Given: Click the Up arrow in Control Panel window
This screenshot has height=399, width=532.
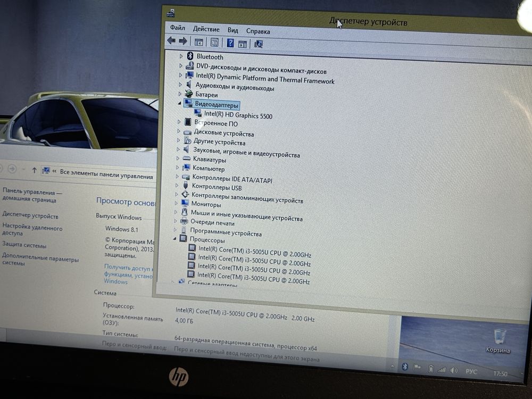Looking at the screenshot, I should click(x=34, y=170).
